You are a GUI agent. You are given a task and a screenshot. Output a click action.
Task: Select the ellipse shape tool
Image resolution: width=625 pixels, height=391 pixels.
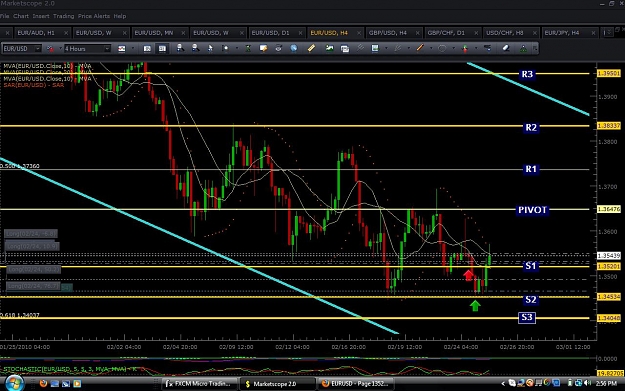442,49
